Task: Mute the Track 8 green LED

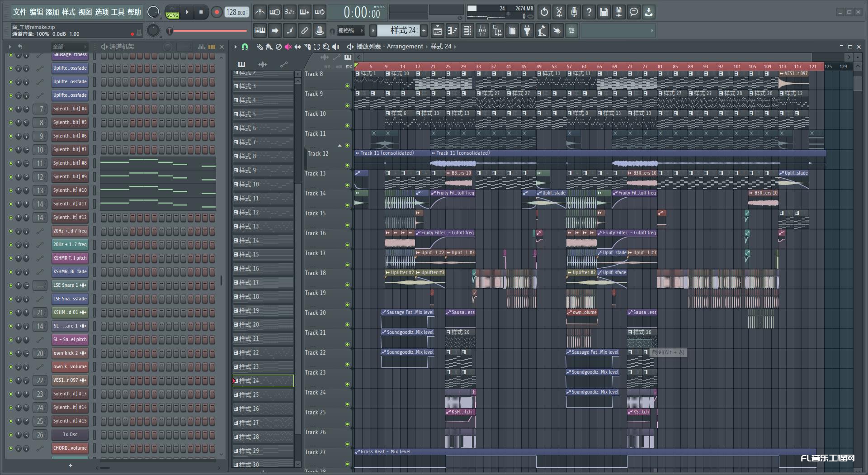Action: point(347,85)
